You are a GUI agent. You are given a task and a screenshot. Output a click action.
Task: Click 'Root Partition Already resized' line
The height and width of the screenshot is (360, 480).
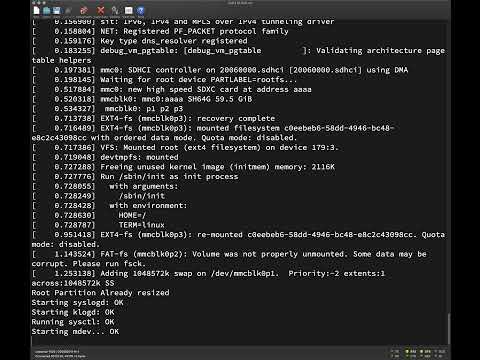(100, 293)
